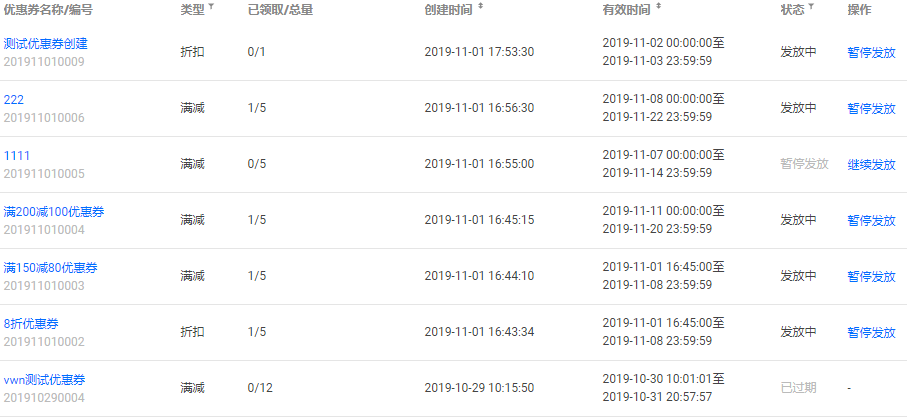Viewport: 907px width, 417px height.
Task: Open coupon 8折优惠券
Action: [31, 323]
